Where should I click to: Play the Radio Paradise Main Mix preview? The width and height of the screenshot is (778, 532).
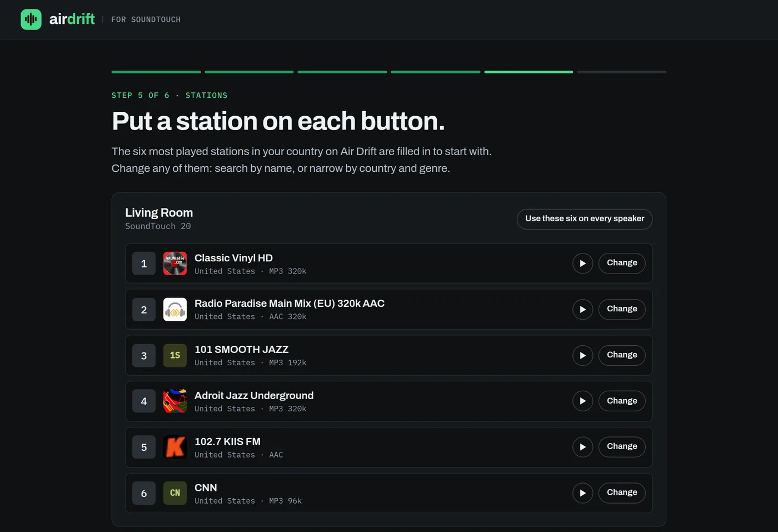(x=582, y=310)
